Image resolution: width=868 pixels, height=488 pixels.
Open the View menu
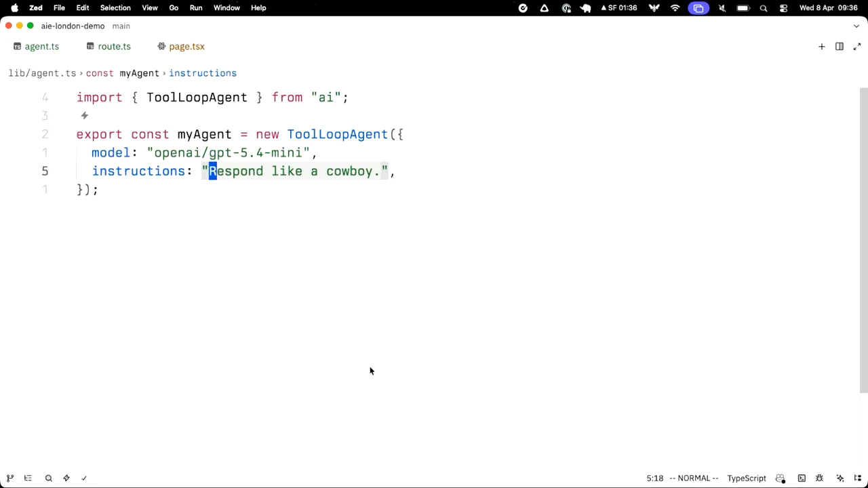click(150, 8)
